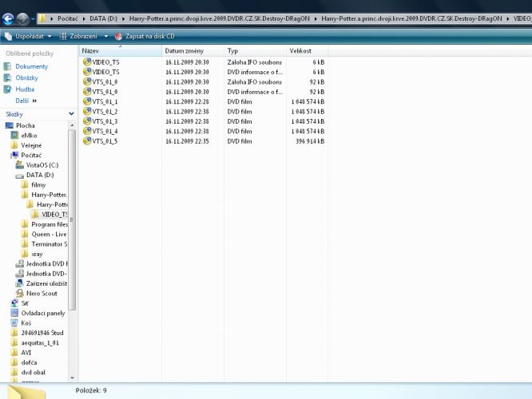Open Obrázky favorite link

point(27,78)
